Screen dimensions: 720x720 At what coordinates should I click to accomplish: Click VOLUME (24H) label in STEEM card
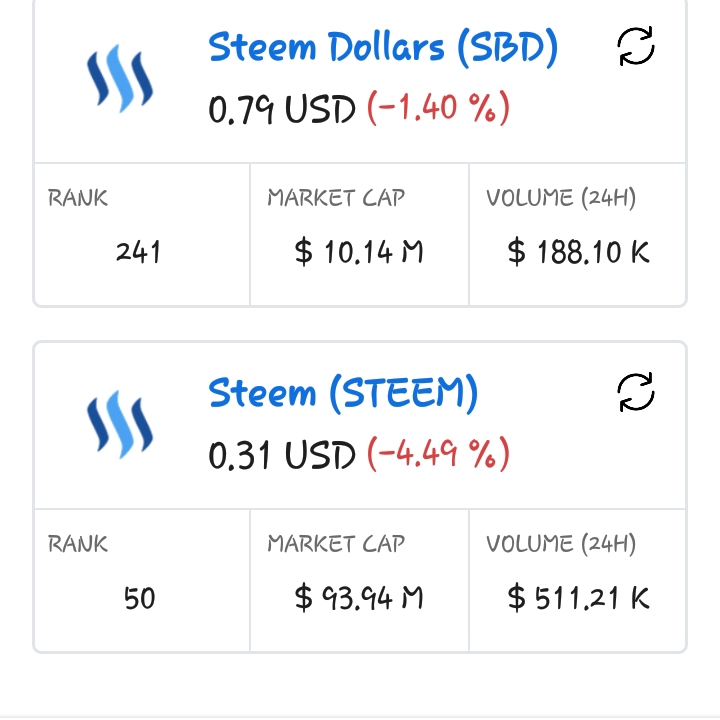(x=561, y=544)
